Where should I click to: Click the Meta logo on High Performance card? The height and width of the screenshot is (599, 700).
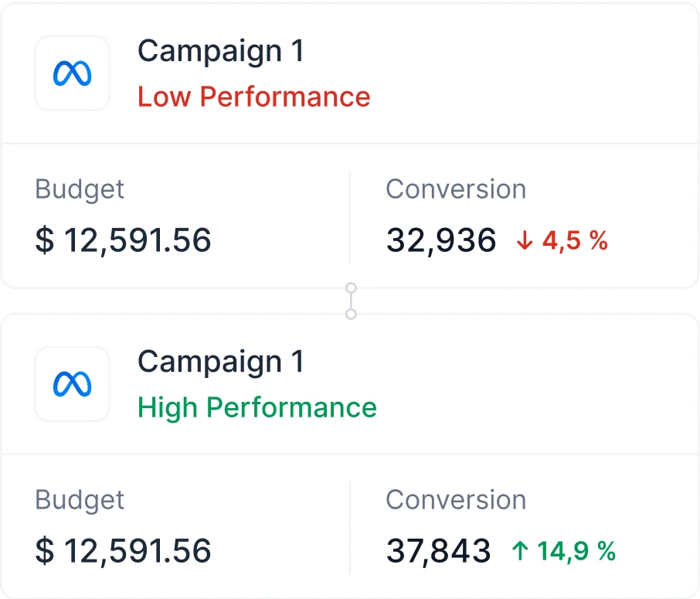tap(73, 384)
